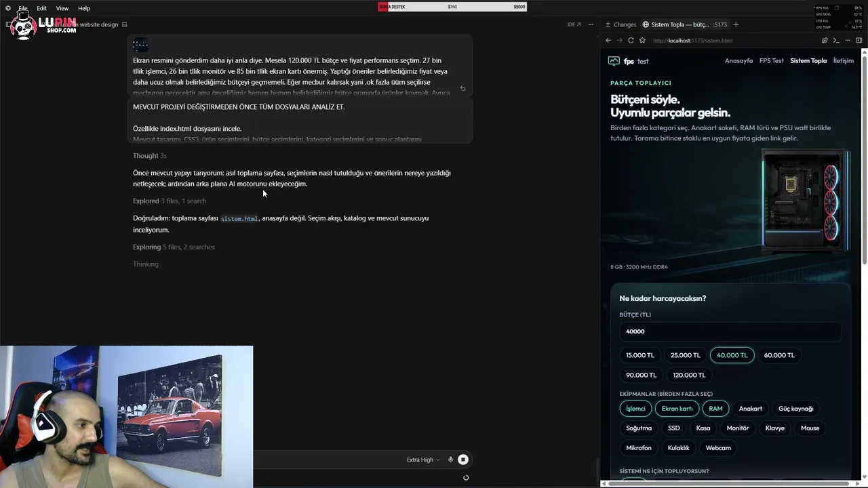Open the File menu
The width and height of the screenshot is (868, 488).
pos(23,8)
